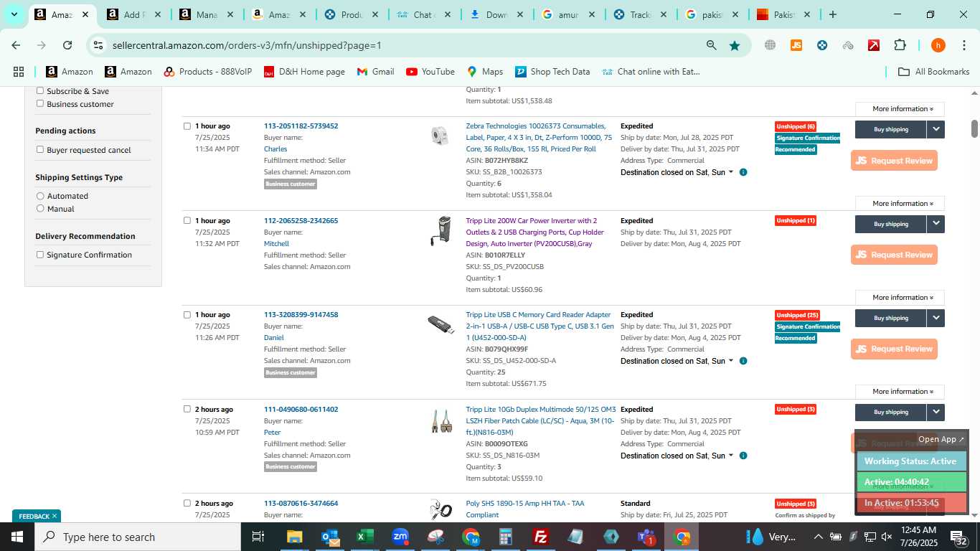Click the info icon in Charles order row
The width and height of the screenshot is (980, 551).
coord(743,172)
